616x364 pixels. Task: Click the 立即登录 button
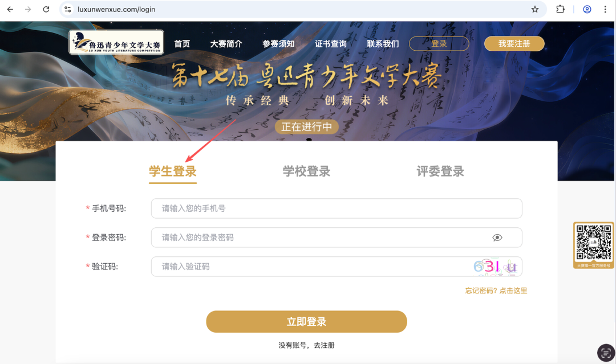point(306,322)
